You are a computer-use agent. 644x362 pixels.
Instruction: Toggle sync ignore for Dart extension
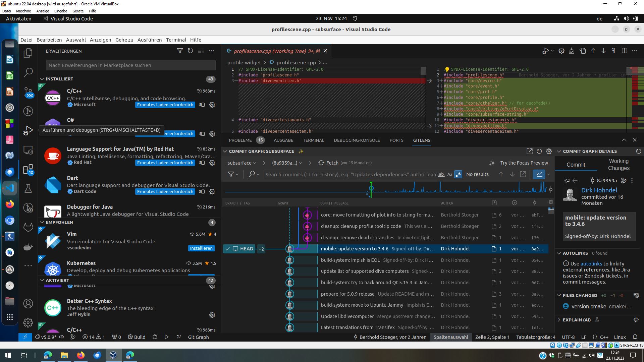tap(202, 192)
